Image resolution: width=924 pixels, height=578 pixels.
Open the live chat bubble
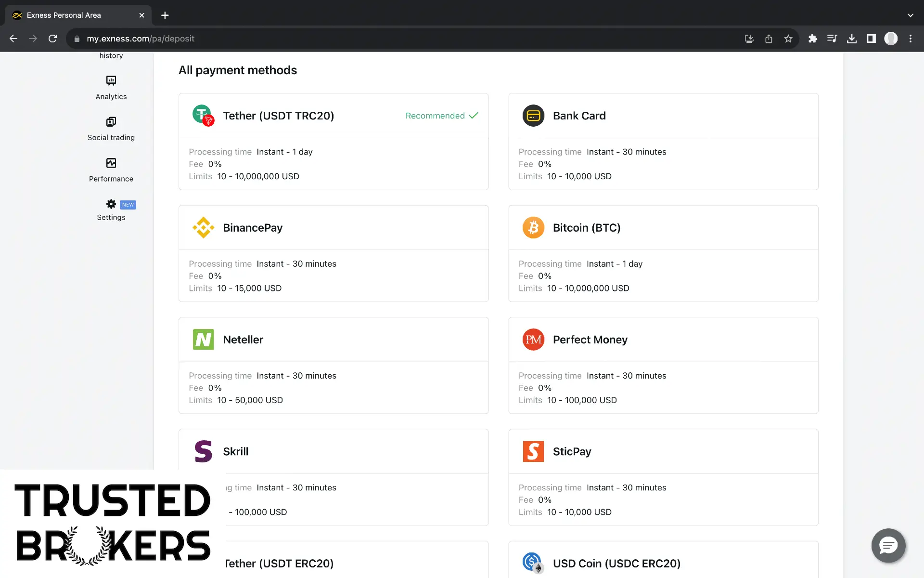click(x=888, y=545)
